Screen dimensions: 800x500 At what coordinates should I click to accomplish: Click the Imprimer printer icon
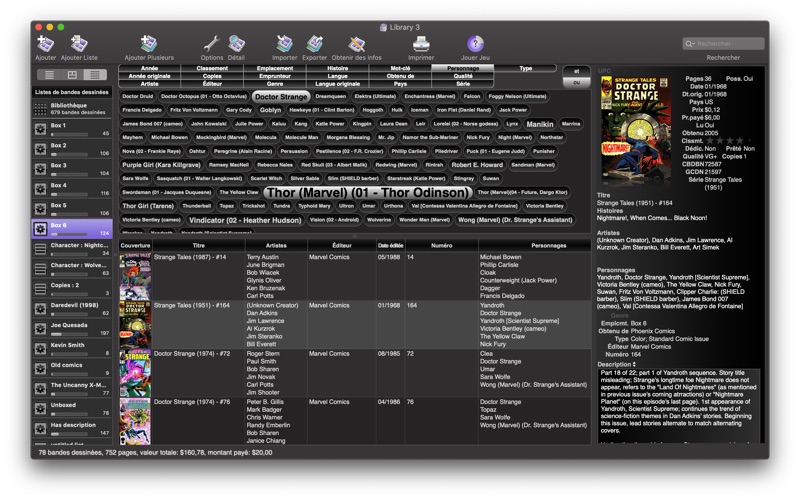pos(421,44)
